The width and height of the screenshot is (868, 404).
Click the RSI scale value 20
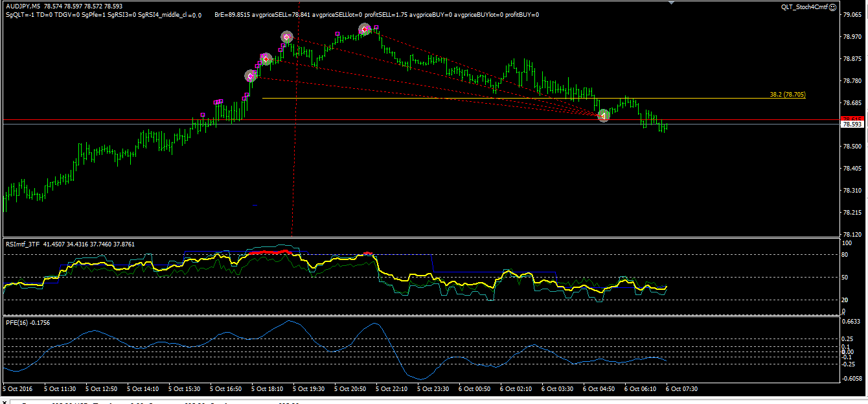846,300
